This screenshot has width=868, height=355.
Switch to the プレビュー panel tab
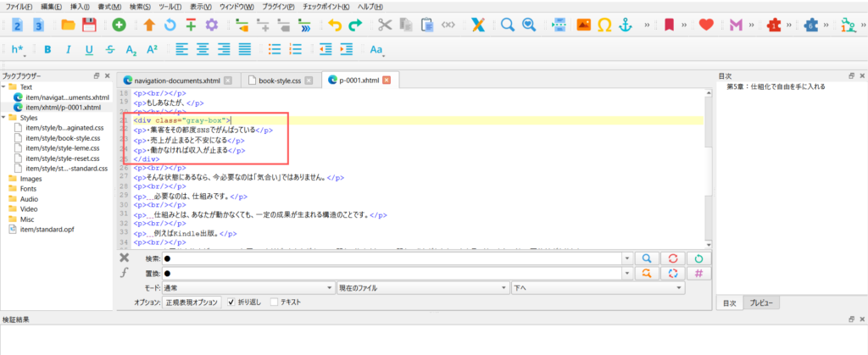click(x=763, y=302)
